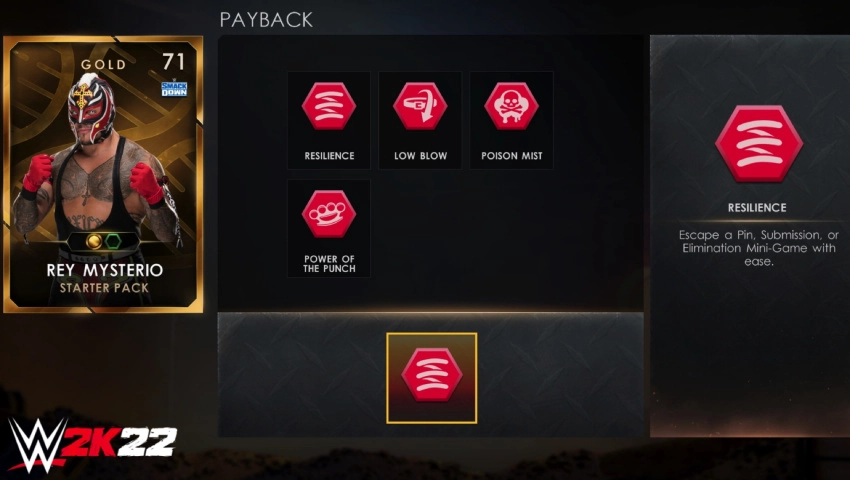Click the SmackDown logo on card
The image size is (850, 480).
[x=174, y=89]
